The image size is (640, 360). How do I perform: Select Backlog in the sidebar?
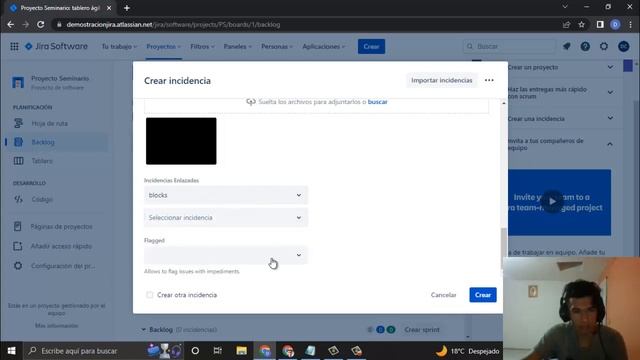click(x=57, y=142)
